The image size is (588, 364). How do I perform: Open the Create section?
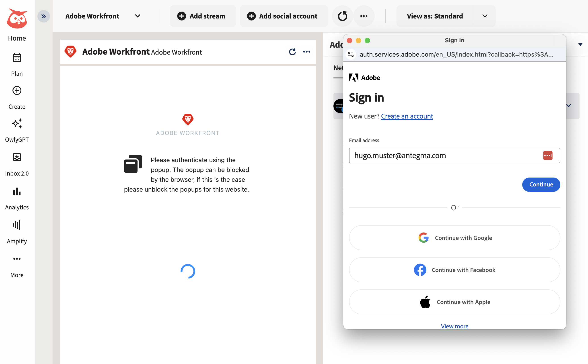pos(17,98)
